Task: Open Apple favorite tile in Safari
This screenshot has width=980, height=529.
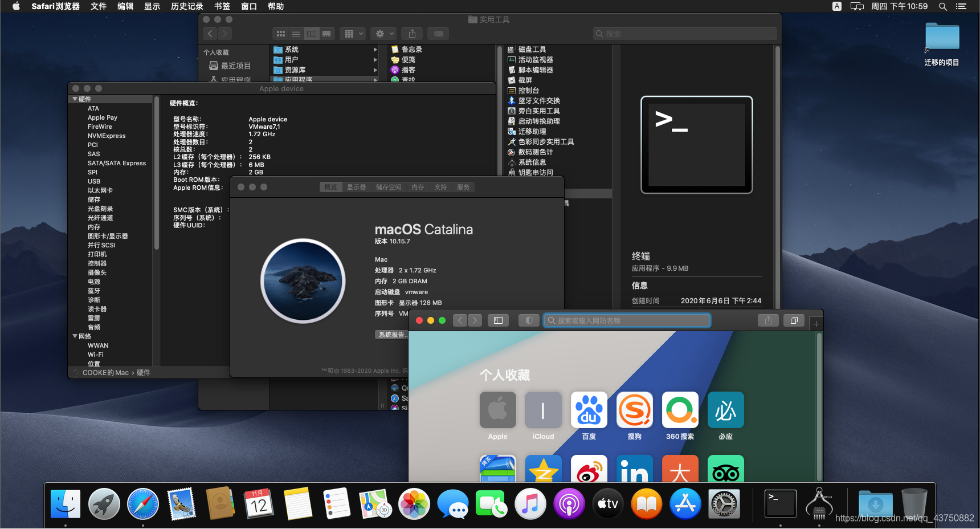Action: (x=498, y=410)
